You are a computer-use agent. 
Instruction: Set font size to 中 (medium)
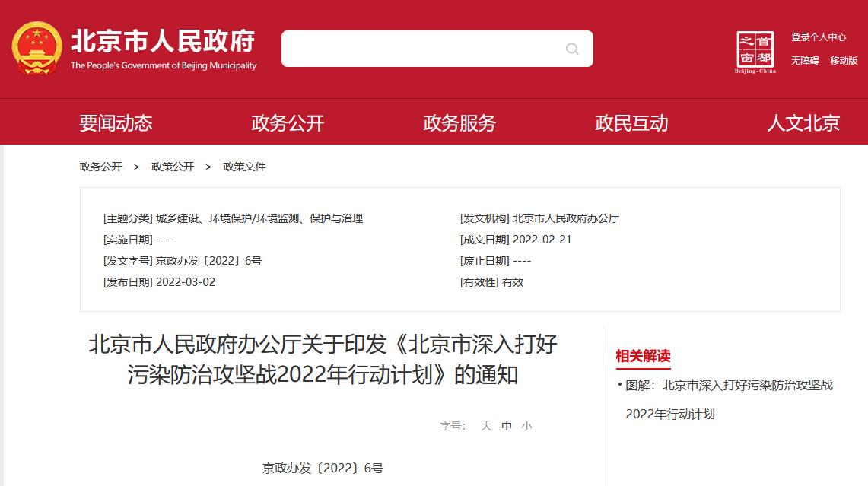point(507,426)
